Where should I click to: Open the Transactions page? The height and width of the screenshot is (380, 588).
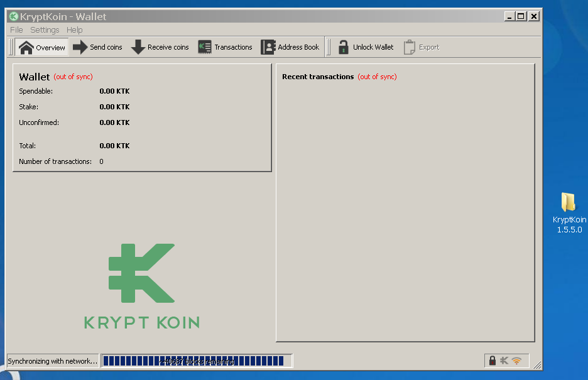[x=225, y=47]
